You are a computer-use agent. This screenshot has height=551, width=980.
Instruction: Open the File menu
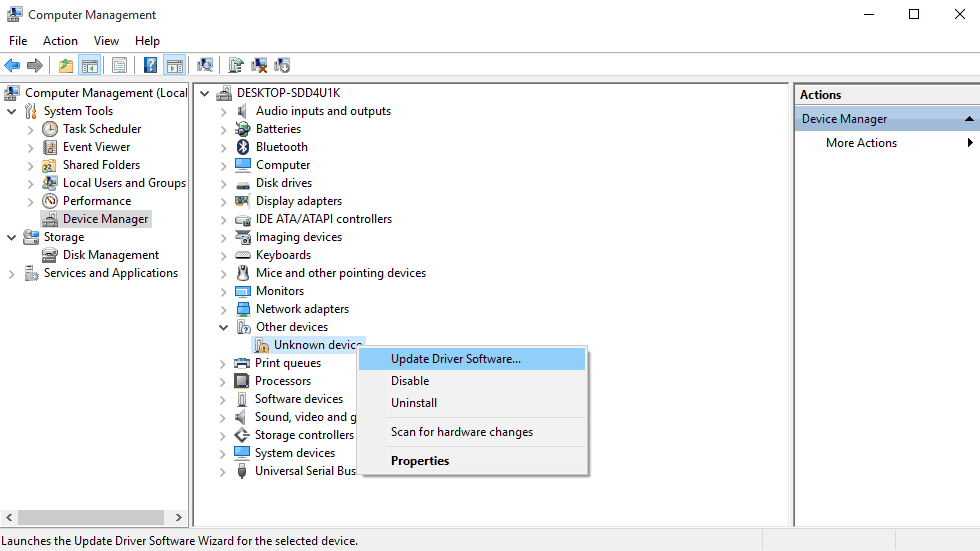click(18, 41)
